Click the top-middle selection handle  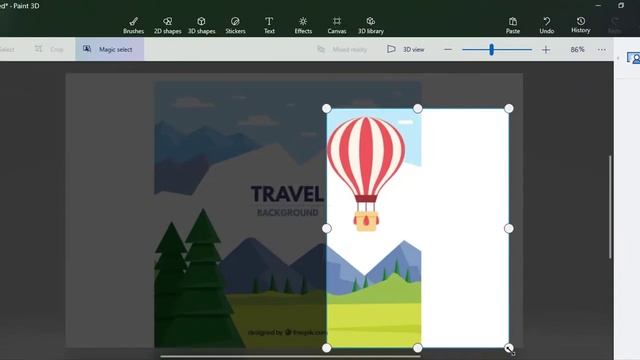(418, 108)
